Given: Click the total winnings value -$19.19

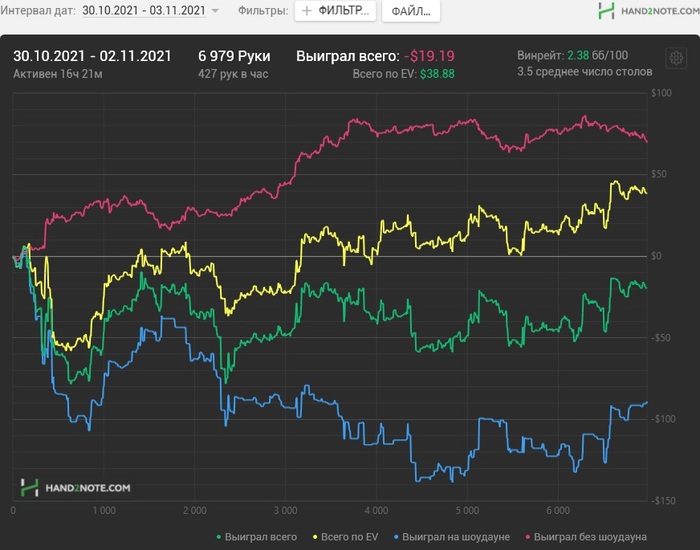Looking at the screenshot, I should tap(430, 56).
